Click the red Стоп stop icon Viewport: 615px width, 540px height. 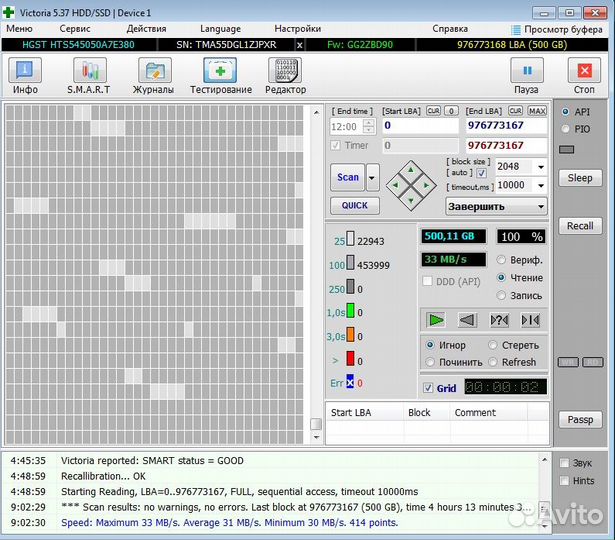click(583, 75)
